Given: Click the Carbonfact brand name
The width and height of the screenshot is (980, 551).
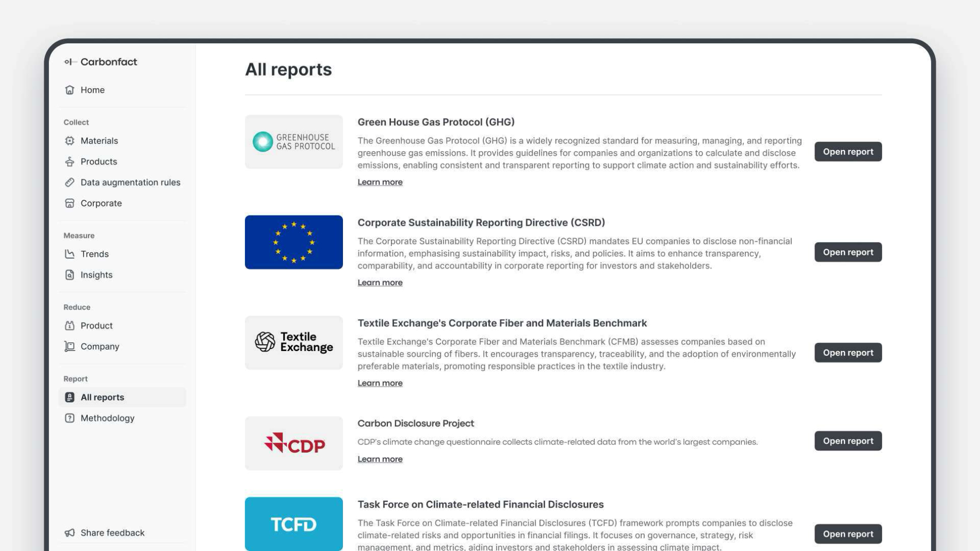Looking at the screenshot, I should 109,62.
